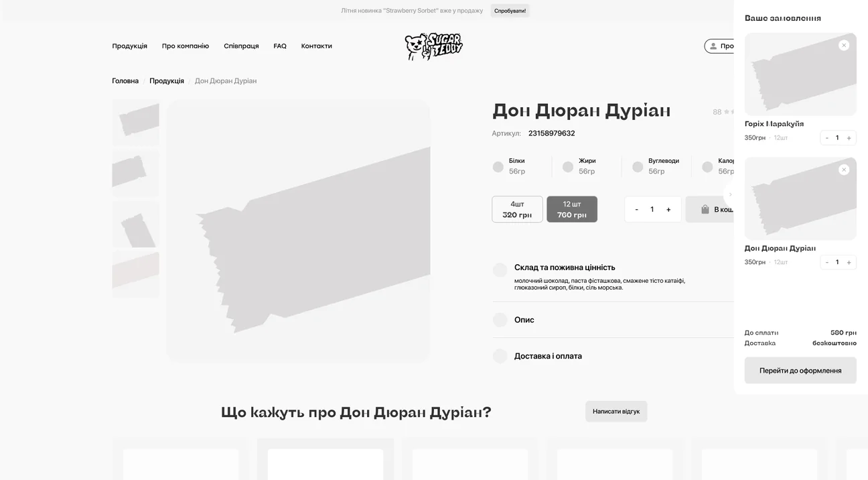Select the 12 шт 760 грн pack option
The height and width of the screenshot is (480, 868).
[572, 209]
